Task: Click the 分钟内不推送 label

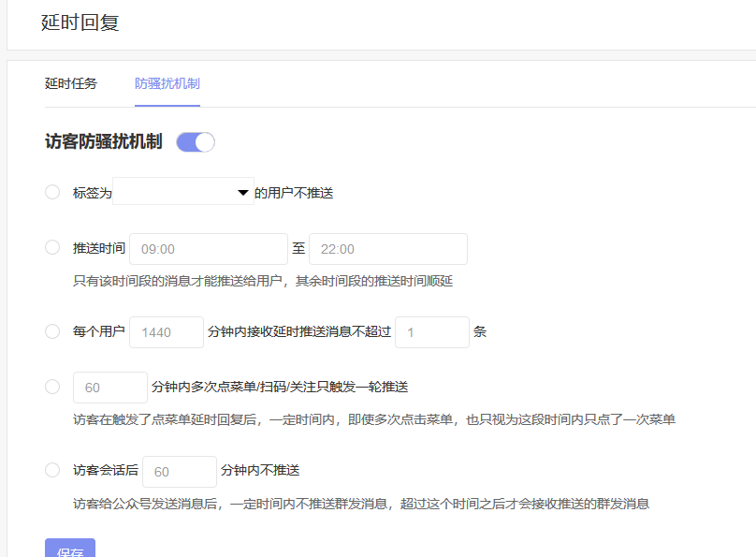Action: [x=260, y=470]
